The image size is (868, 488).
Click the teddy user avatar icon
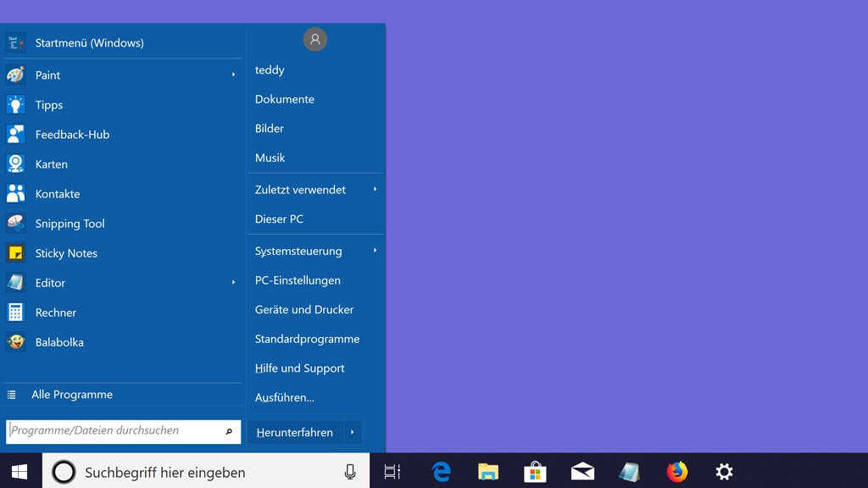click(315, 39)
